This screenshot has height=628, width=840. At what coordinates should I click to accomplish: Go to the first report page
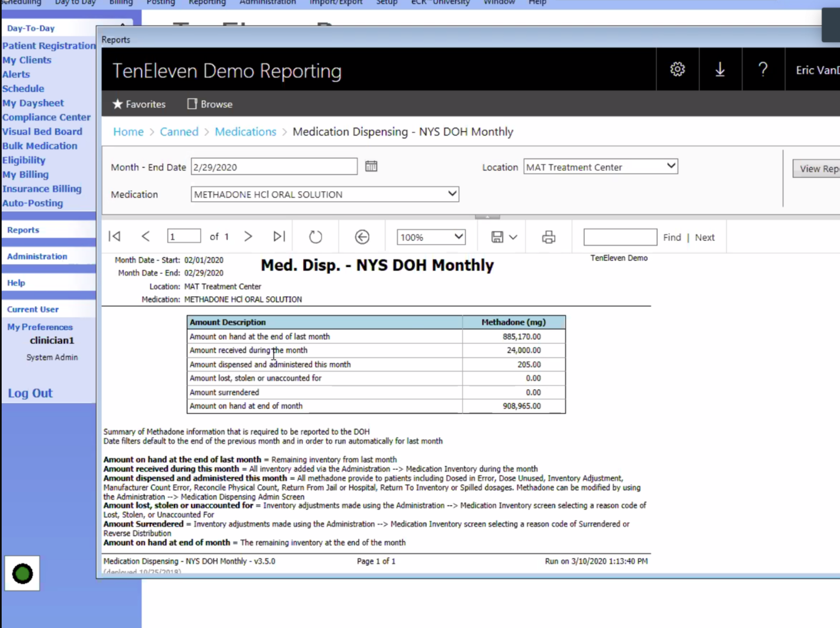[x=115, y=237]
